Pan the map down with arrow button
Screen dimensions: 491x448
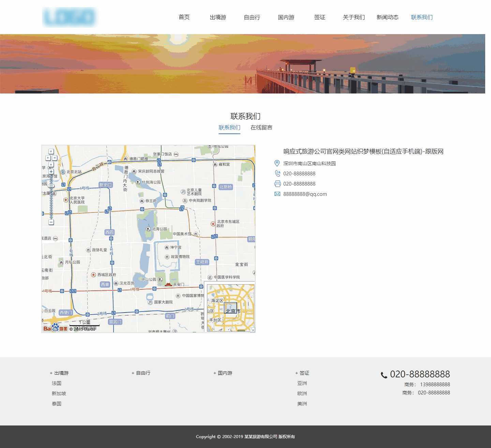pos(51,164)
